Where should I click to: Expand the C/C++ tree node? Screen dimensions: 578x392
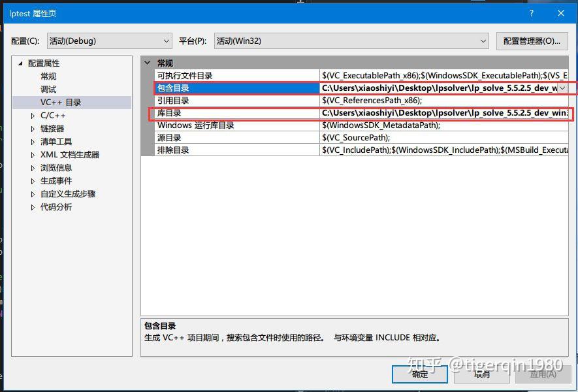[x=33, y=116]
